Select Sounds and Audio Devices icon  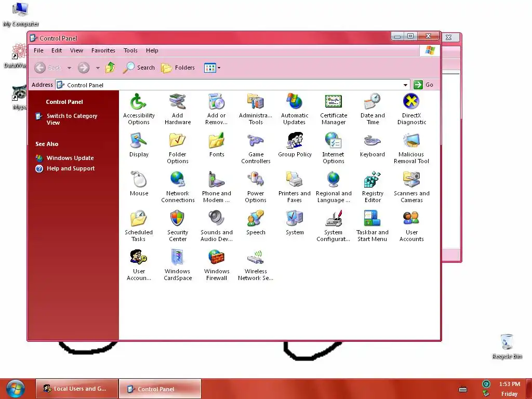217,226
